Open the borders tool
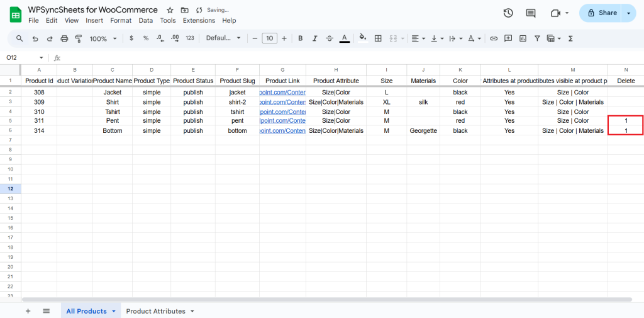The image size is (644, 318). [x=378, y=38]
